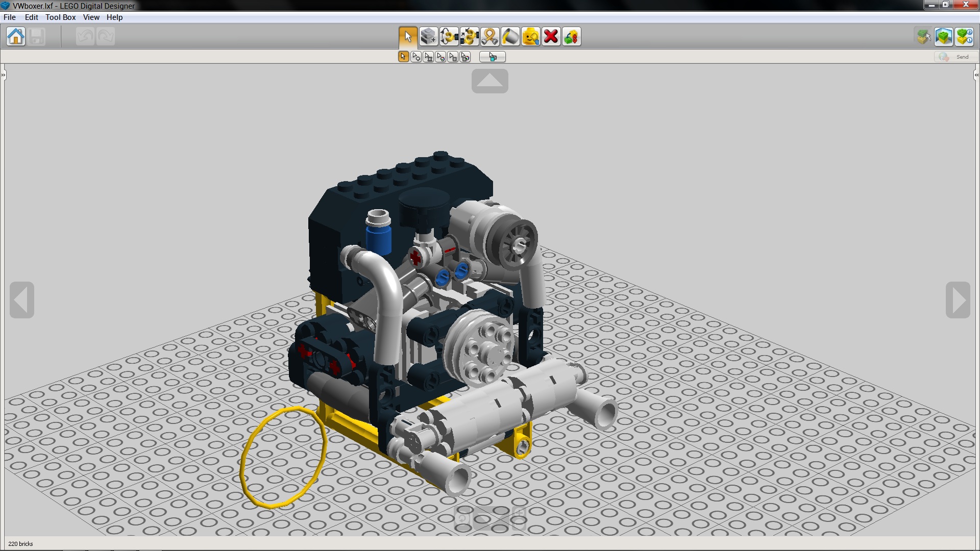980x551 pixels.
Task: Open the File menu
Action: (10, 17)
